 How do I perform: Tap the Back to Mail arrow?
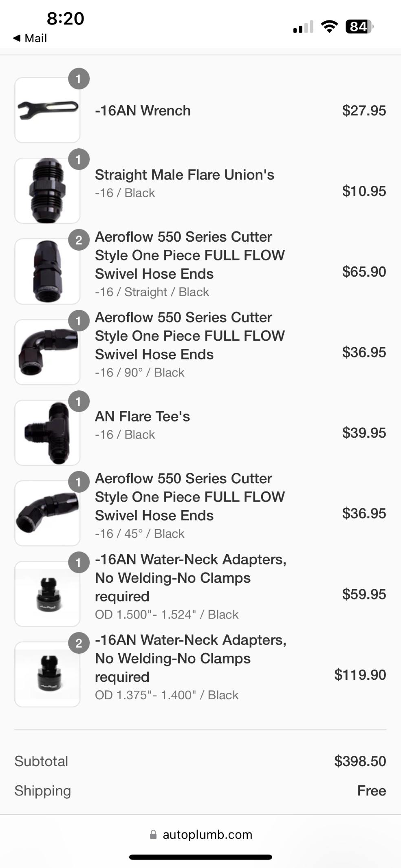coord(17,38)
